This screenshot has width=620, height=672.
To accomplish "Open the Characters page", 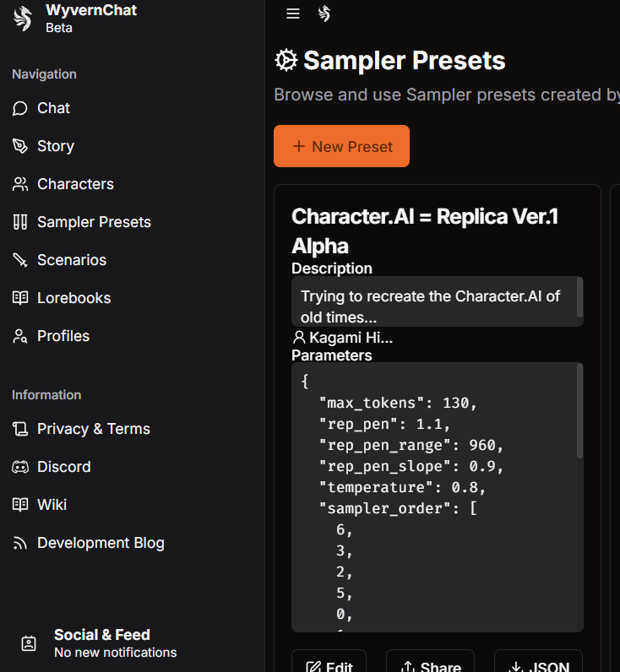I will (75, 184).
